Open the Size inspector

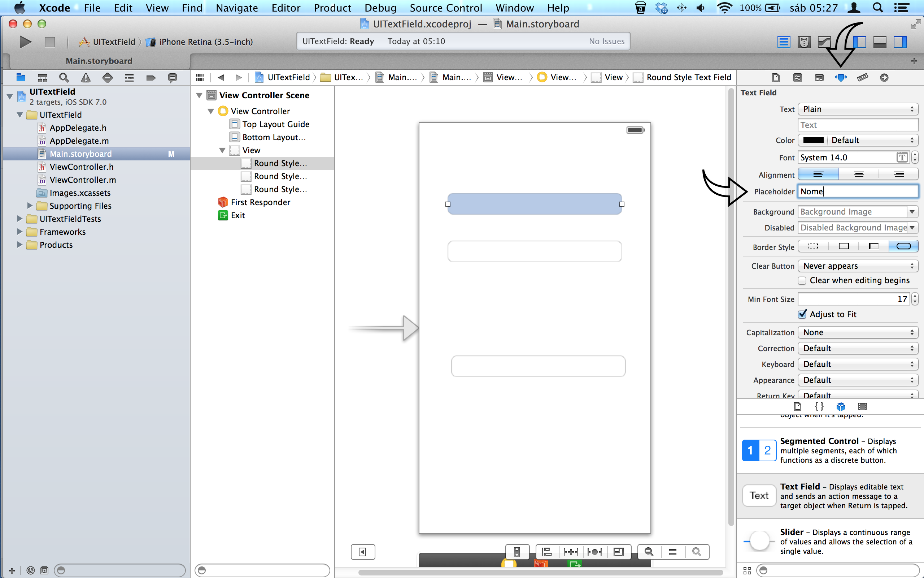pos(863,78)
